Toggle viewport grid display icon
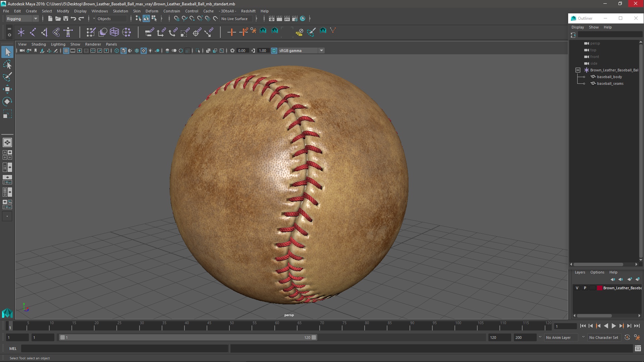 (x=66, y=51)
